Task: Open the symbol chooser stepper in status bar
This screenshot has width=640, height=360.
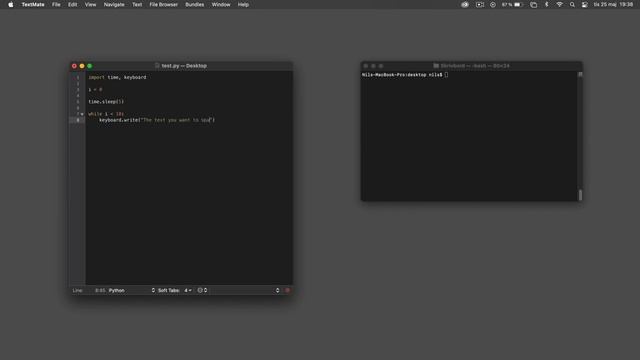Action: coord(278,291)
